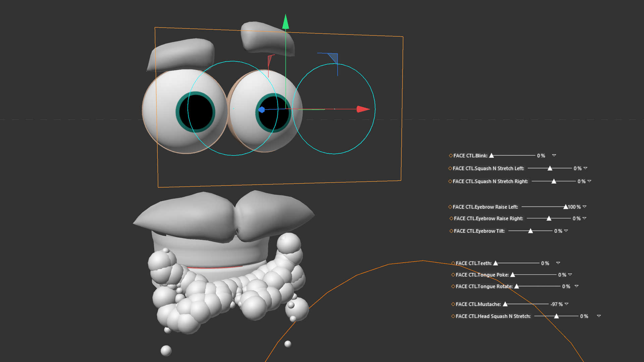The height and width of the screenshot is (362, 644).
Task: Click keyframe diamond beside Head Squash N Stretch
Action: click(453, 316)
